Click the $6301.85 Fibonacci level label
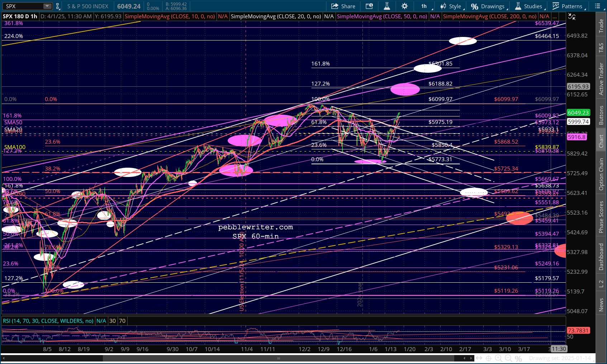Screen dimensions: 607x364 tap(440, 64)
